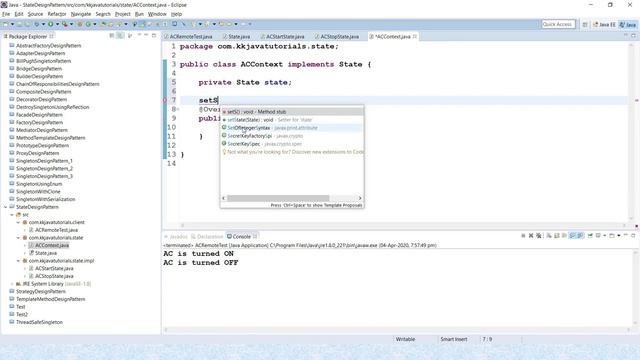
Task: Open the Window menu
Action: [x=157, y=14]
